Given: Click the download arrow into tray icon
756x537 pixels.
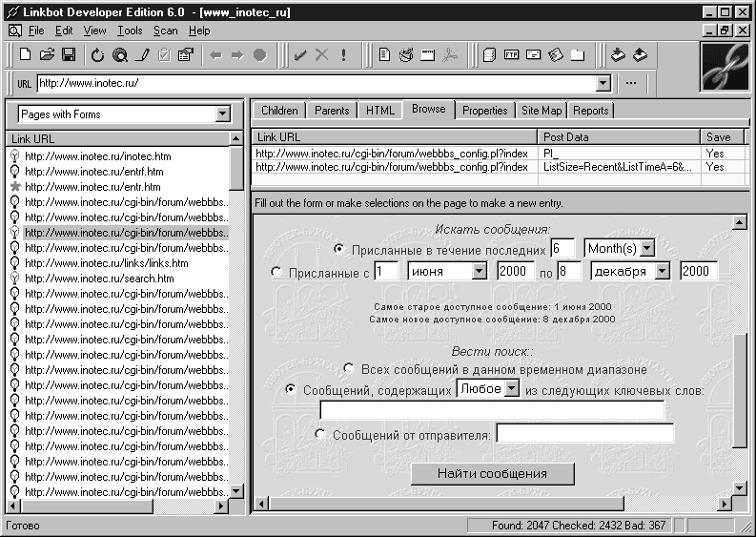Looking at the screenshot, I should coord(618,54).
